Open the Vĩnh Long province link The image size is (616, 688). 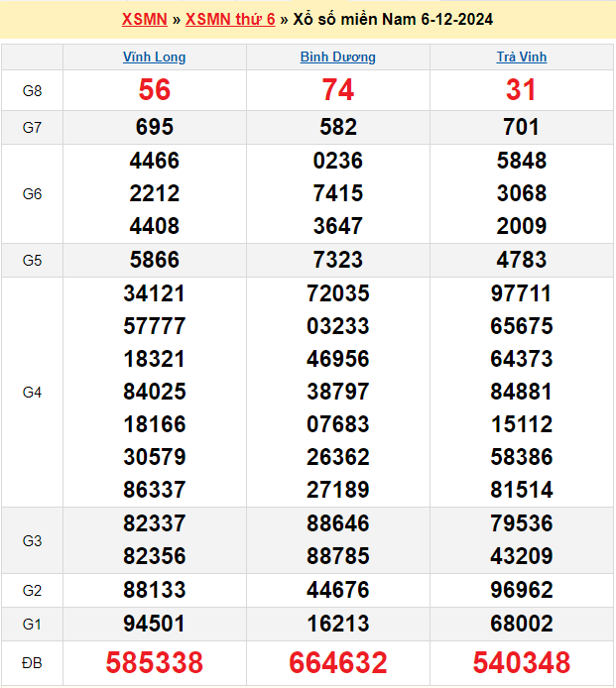[154, 57]
